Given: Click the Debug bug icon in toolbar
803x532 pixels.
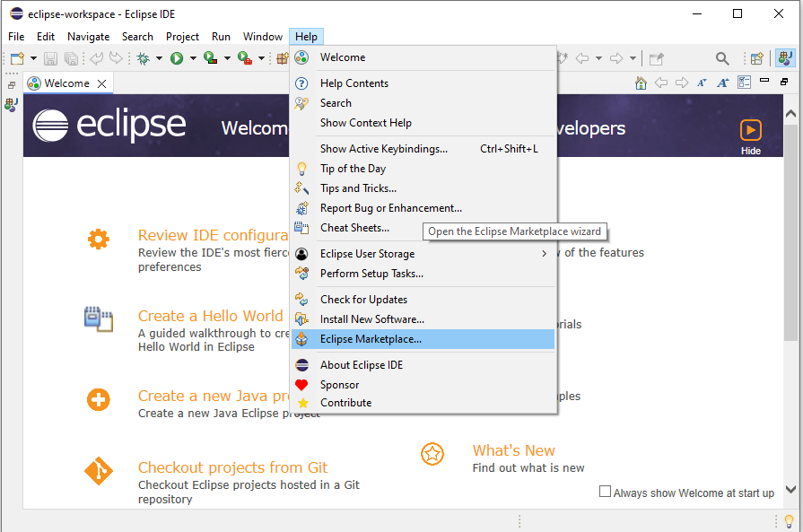Looking at the screenshot, I should click(144, 58).
